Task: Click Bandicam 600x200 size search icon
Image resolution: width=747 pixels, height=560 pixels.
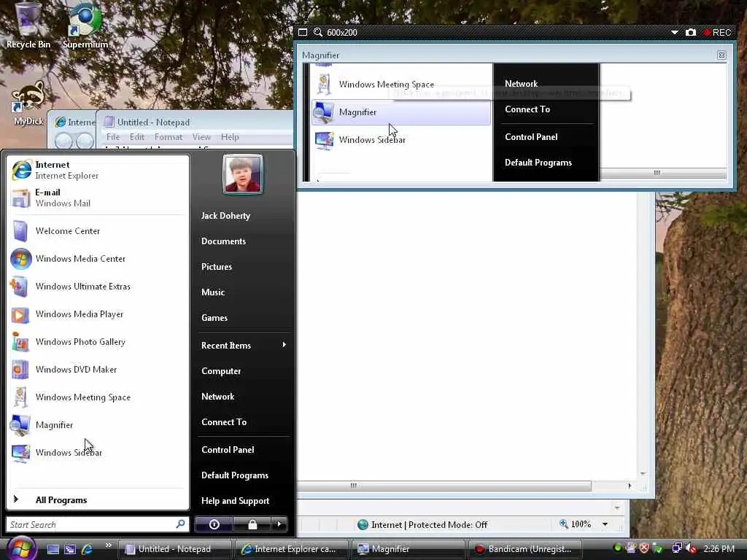Action: (x=318, y=32)
